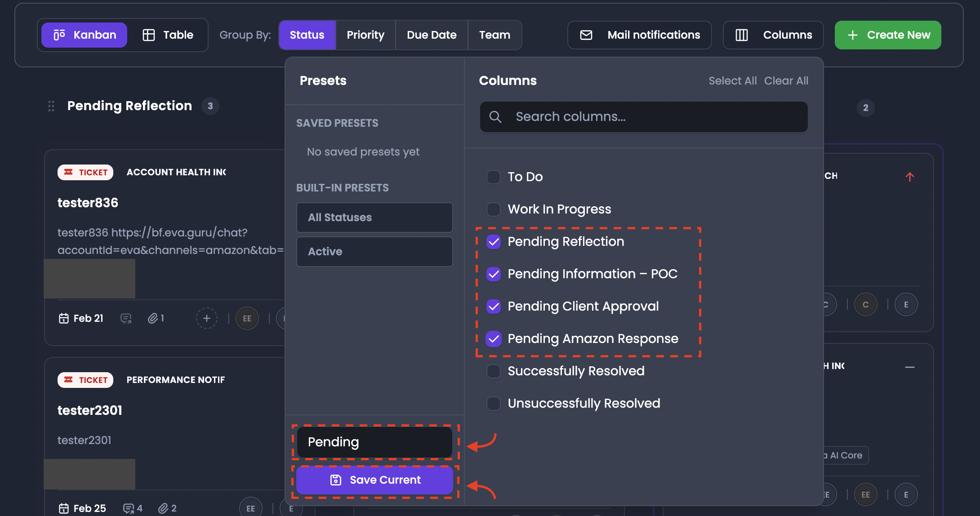The image size is (980, 516).
Task: Uncheck Pending Information – POC column
Action: tap(494, 274)
